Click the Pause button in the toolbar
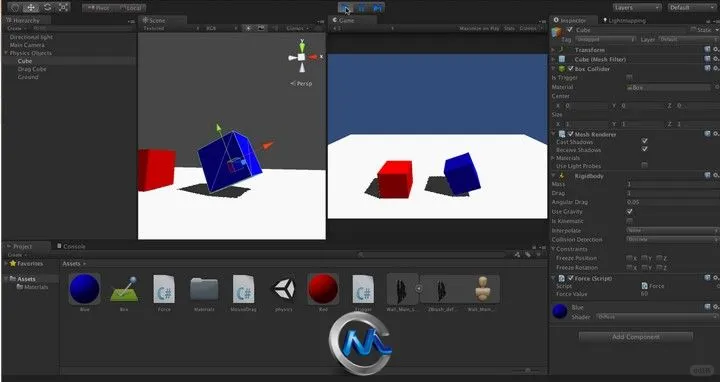This screenshot has height=382, width=720. pos(361,8)
